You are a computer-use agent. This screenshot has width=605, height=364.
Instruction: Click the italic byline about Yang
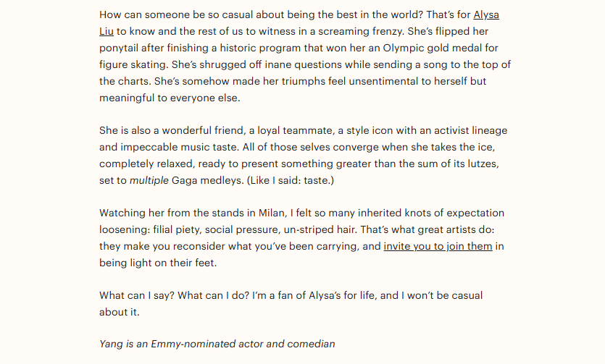click(217, 344)
